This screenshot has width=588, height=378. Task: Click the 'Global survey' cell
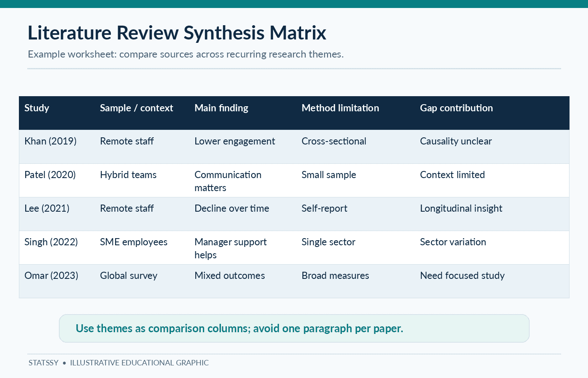click(x=129, y=276)
